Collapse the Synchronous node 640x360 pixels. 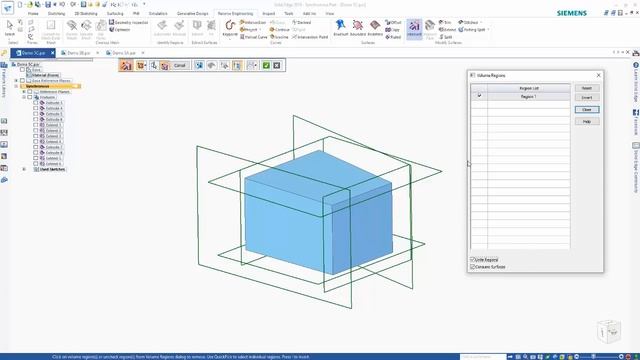pos(16,86)
